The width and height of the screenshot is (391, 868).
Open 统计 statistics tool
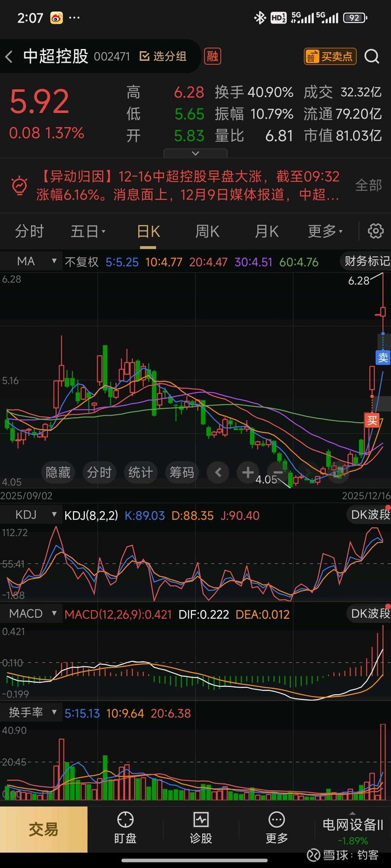click(140, 472)
